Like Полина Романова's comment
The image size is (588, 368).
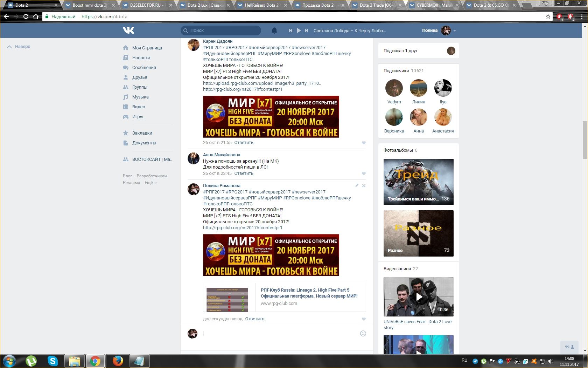point(364,319)
